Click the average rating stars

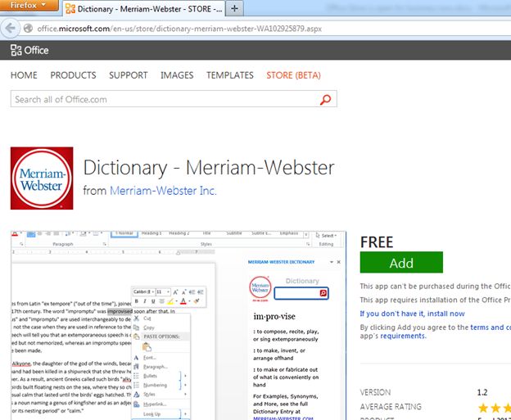coord(494,407)
